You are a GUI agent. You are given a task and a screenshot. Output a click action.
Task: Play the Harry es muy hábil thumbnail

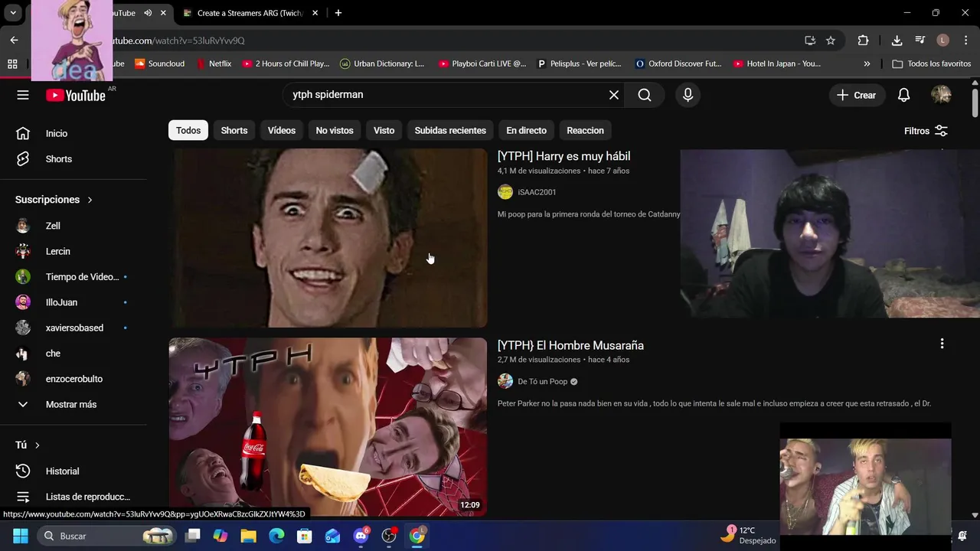coord(328,238)
